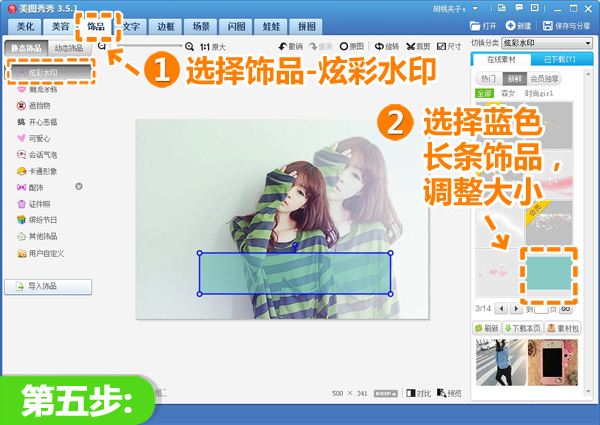Select 潮流涂鸦 sticker category
Viewport: 600px width, 425px height.
pyautogui.click(x=37, y=90)
